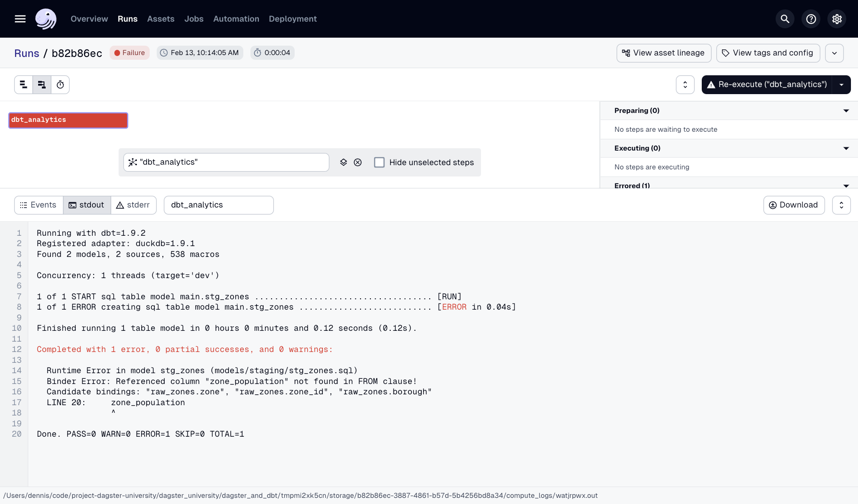Switch to the flat list run view
858x504 pixels.
[x=23, y=85]
